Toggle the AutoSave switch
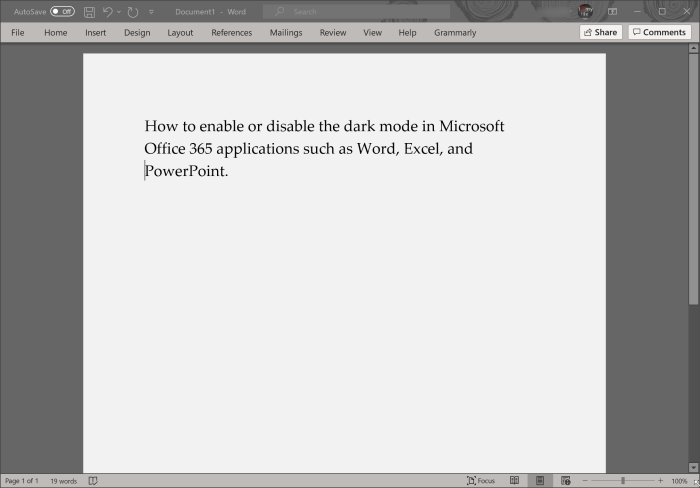Image resolution: width=700 pixels, height=488 pixels. point(62,12)
